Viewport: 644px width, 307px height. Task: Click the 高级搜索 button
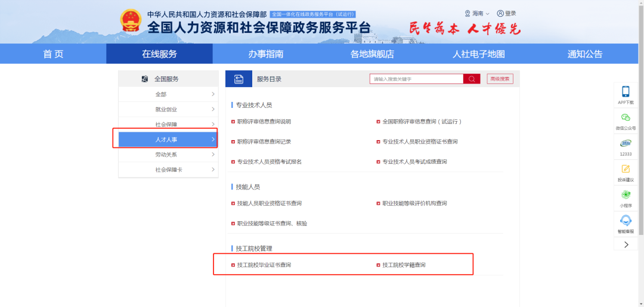[500, 79]
